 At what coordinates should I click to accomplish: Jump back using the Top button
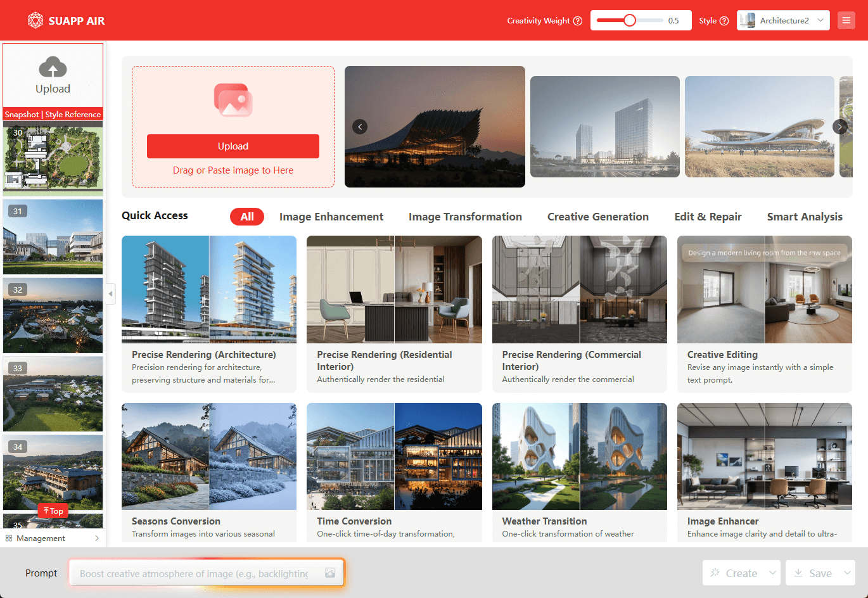[53, 511]
